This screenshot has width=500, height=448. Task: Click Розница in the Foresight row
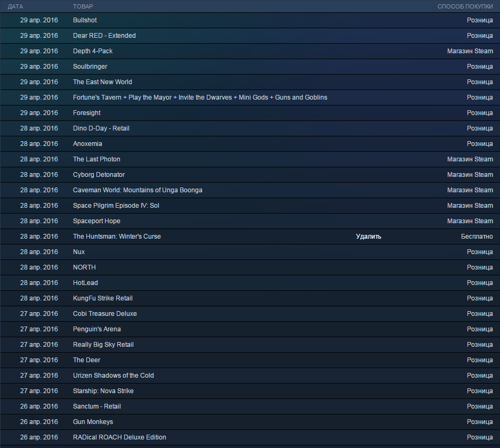click(x=480, y=113)
